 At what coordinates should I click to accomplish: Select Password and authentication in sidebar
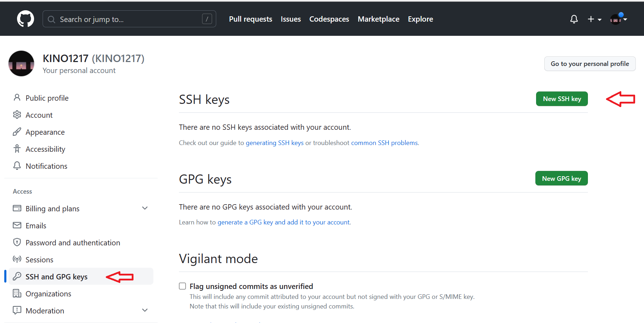[73, 243]
